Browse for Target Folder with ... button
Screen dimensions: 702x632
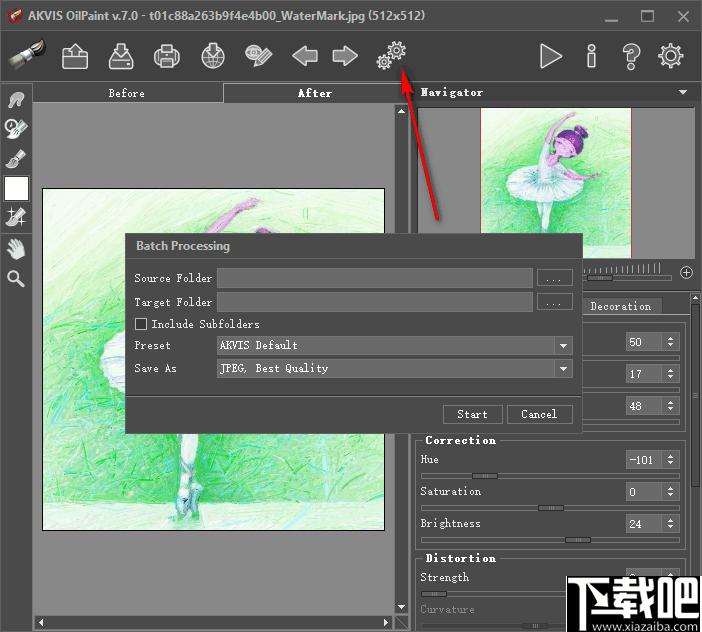pyautogui.click(x=554, y=302)
